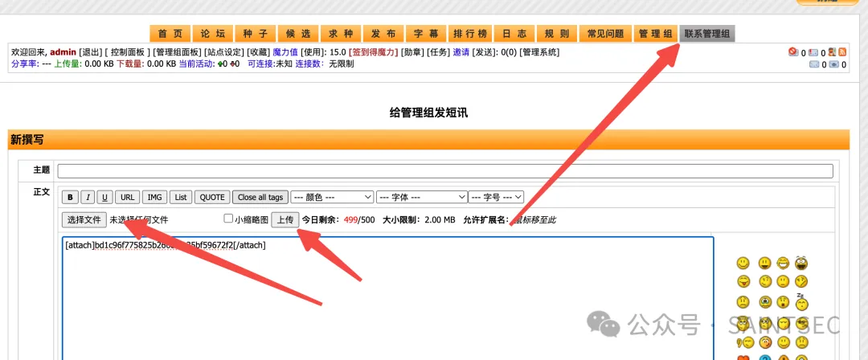Toggle bold formatting with B button
This screenshot has height=360, width=868.
coord(71,197)
